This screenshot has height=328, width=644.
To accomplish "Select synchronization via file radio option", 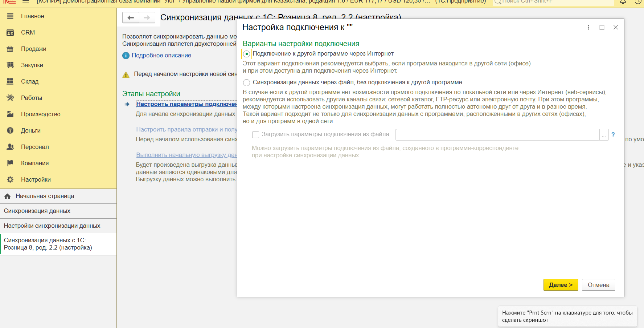I will (x=247, y=82).
